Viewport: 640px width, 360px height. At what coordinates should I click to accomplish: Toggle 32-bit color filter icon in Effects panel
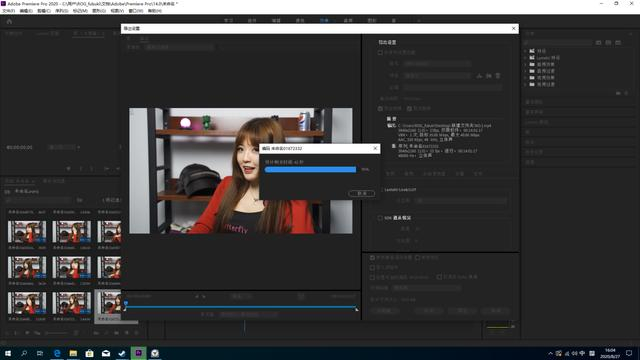(608, 42)
